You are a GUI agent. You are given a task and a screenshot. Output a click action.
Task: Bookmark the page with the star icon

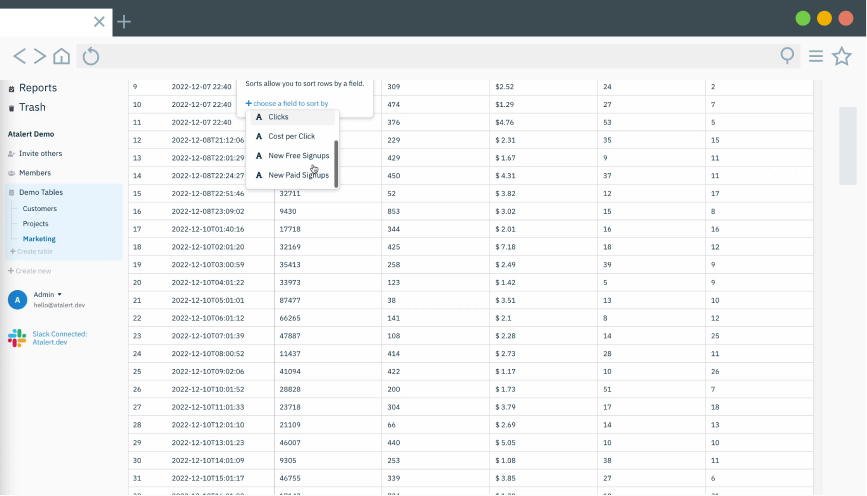[x=842, y=56]
